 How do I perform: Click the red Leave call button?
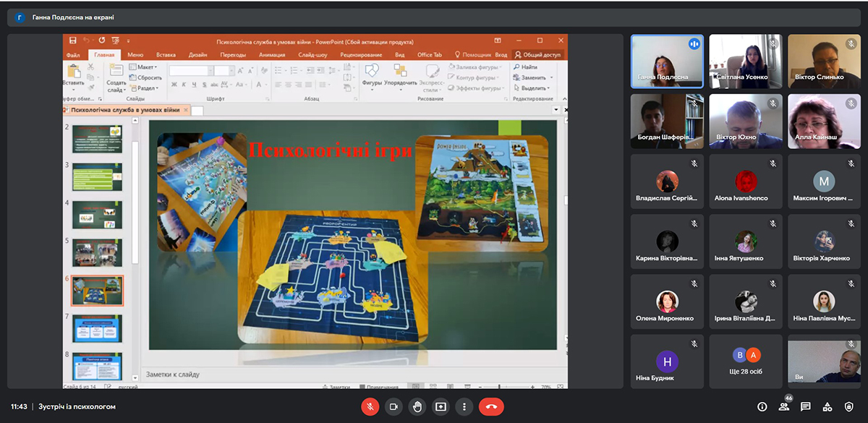(491, 406)
